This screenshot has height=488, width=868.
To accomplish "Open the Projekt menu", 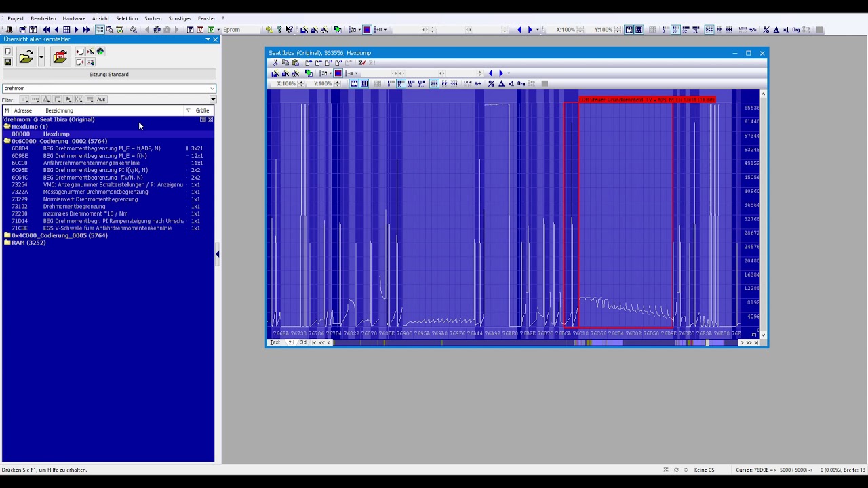I will click(16, 18).
